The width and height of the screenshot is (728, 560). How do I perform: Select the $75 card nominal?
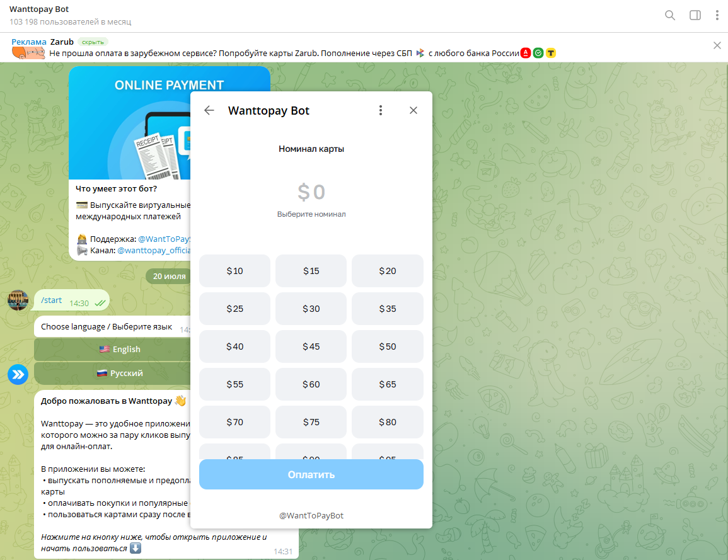pyautogui.click(x=311, y=422)
